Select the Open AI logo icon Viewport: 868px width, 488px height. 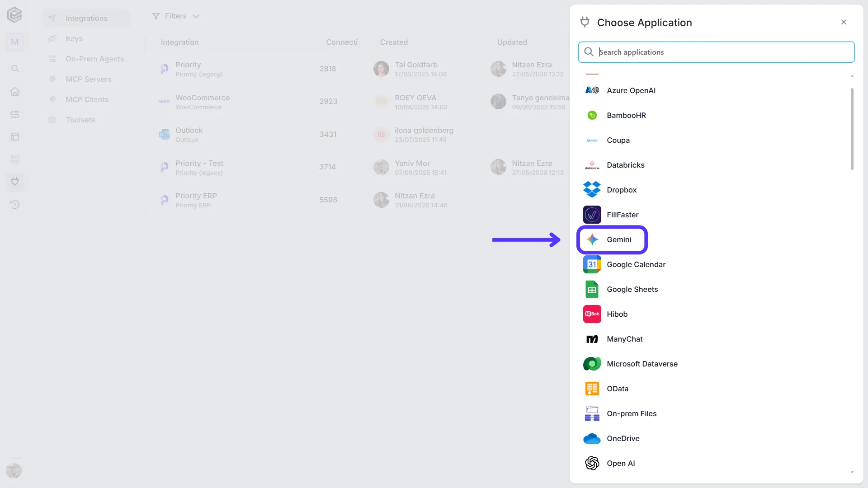[592, 463]
